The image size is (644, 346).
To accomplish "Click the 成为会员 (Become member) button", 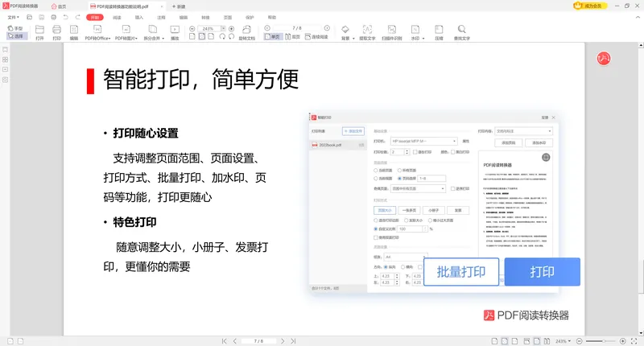I will [x=590, y=6].
